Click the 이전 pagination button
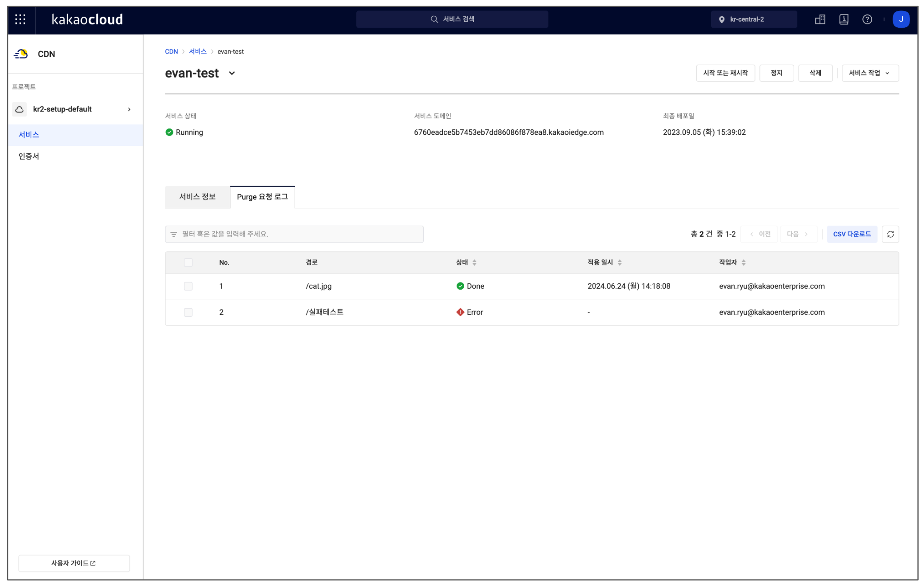 pos(759,234)
